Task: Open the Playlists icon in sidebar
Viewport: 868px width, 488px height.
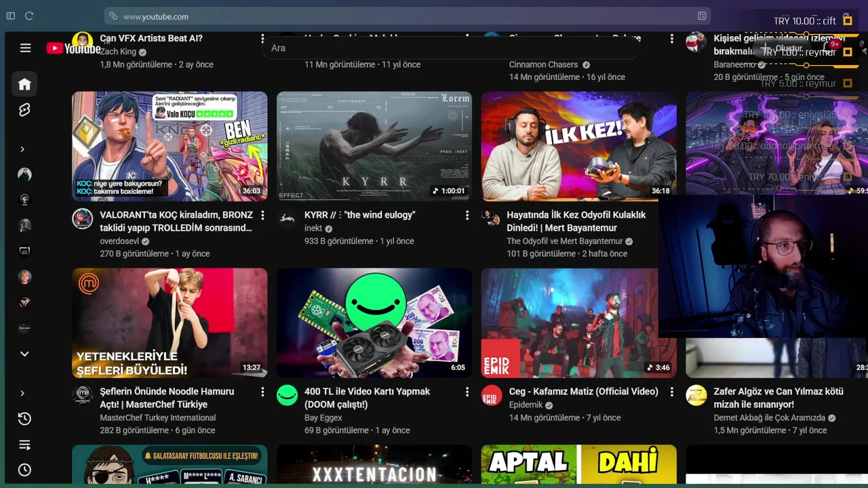Action: (24, 445)
